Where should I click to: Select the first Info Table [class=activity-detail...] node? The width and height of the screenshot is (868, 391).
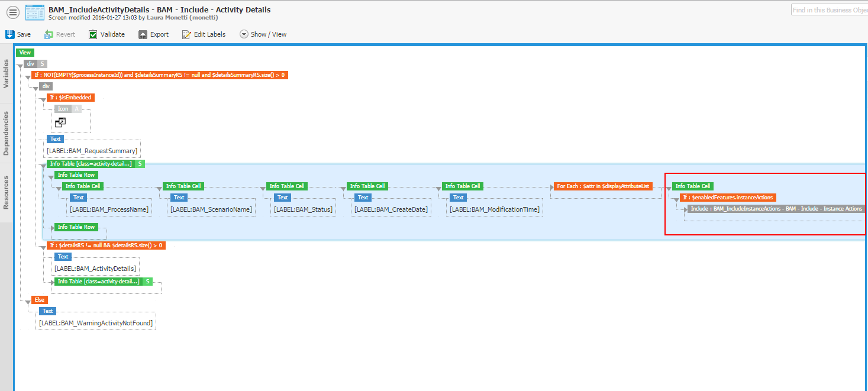[91, 164]
